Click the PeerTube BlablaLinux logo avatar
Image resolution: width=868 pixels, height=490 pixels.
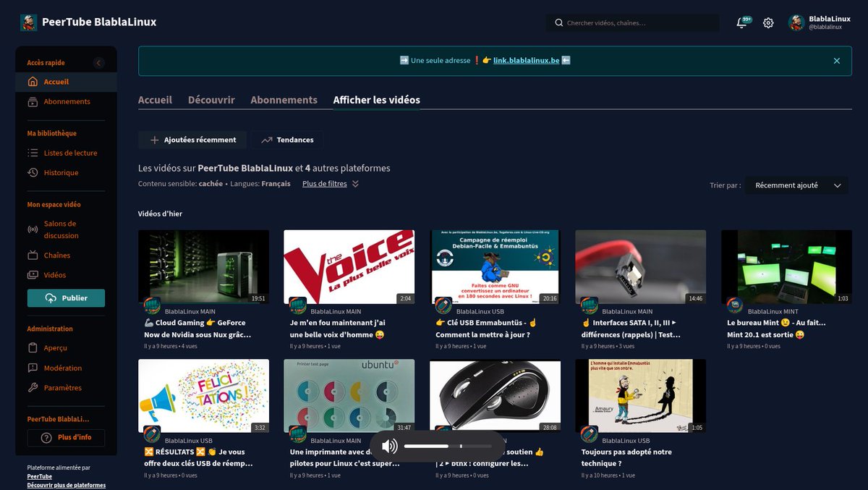tap(29, 22)
